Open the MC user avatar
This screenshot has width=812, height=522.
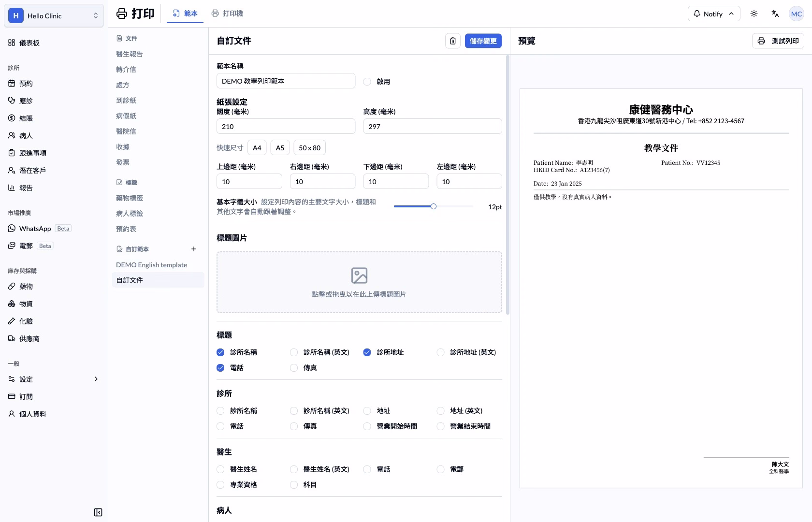tap(797, 14)
